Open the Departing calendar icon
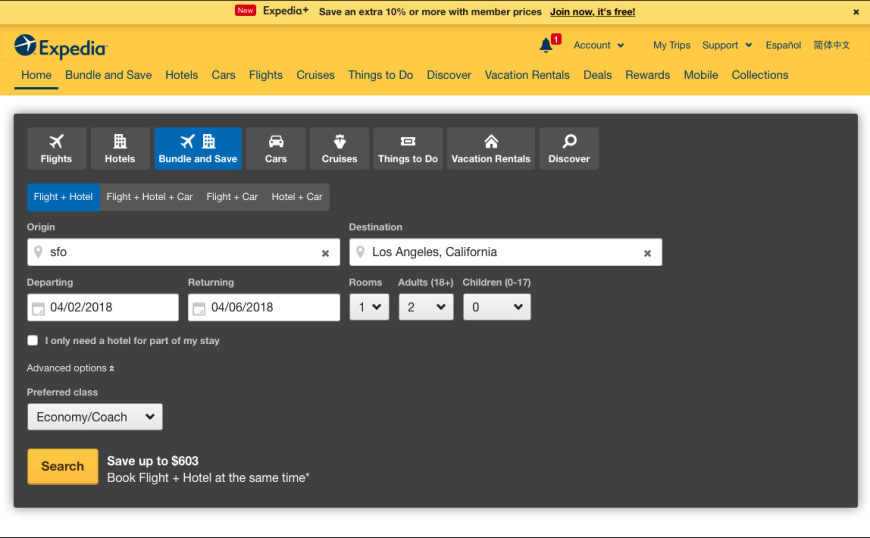 point(38,308)
